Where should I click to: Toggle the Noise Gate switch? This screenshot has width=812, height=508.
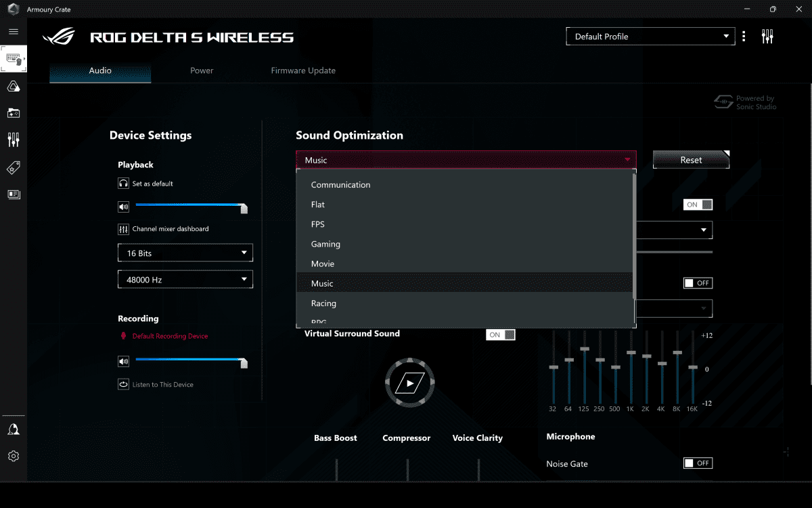698,463
